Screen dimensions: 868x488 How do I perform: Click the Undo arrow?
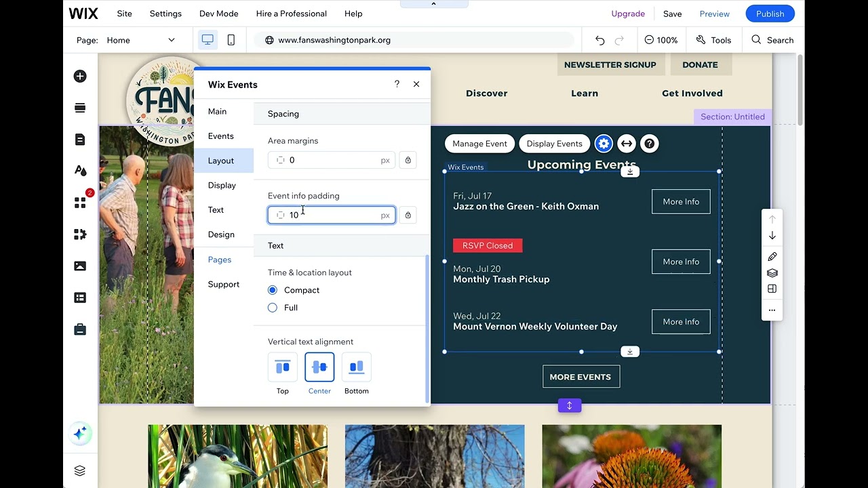(599, 40)
